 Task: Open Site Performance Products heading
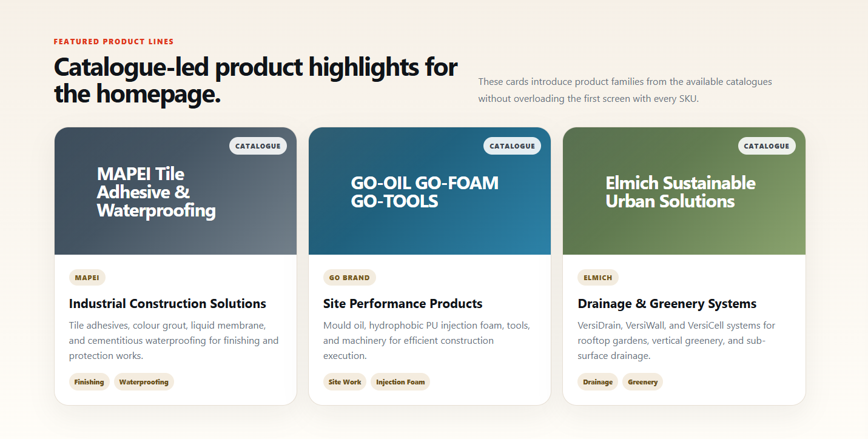403,304
